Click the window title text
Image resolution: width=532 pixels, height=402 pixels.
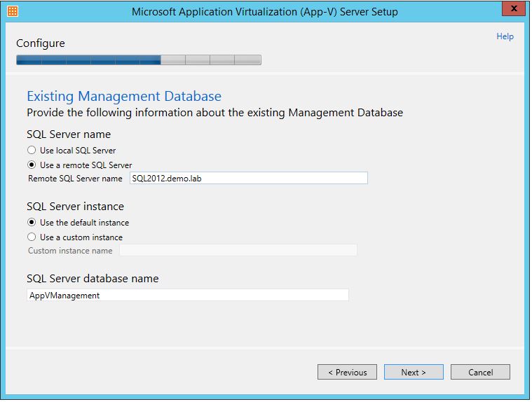click(x=265, y=11)
